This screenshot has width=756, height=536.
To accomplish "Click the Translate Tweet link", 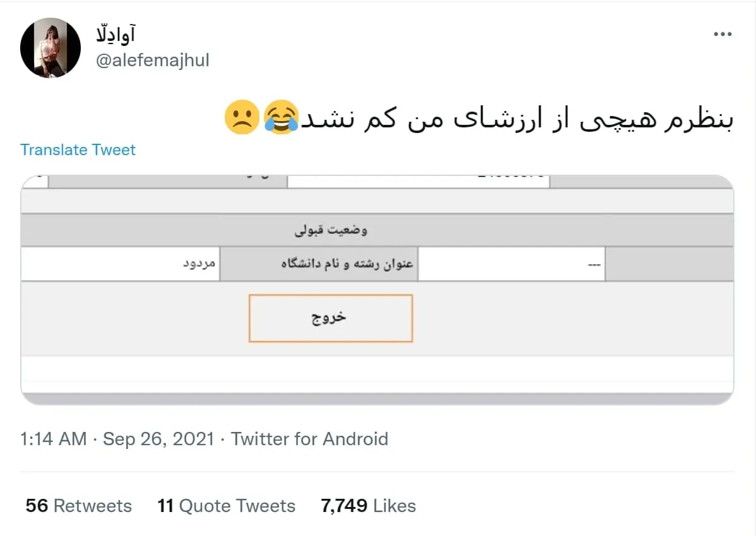I will [78, 149].
